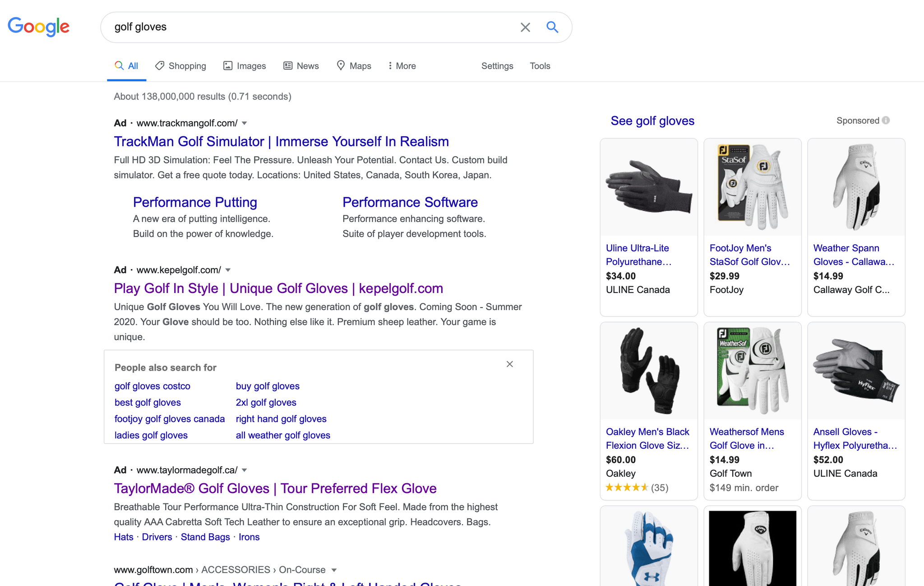The width and height of the screenshot is (924, 586).
Task: Switch to the Shopping tab
Action: click(180, 66)
